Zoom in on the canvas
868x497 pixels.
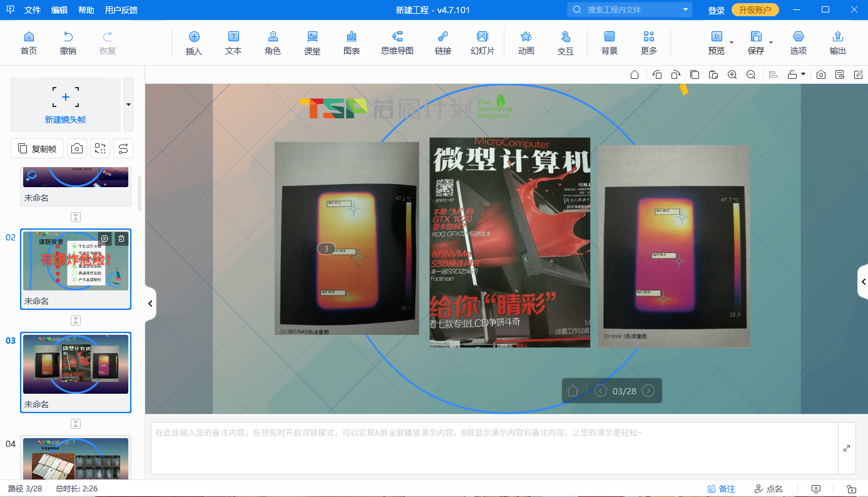click(732, 74)
